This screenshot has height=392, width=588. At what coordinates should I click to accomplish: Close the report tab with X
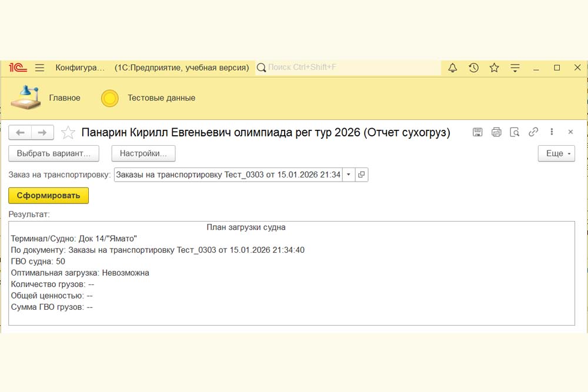click(570, 132)
